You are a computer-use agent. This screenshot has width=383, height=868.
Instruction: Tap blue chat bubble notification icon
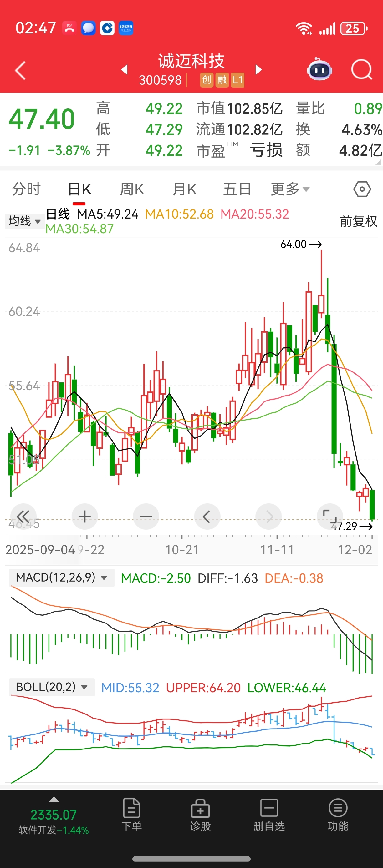[88, 28]
